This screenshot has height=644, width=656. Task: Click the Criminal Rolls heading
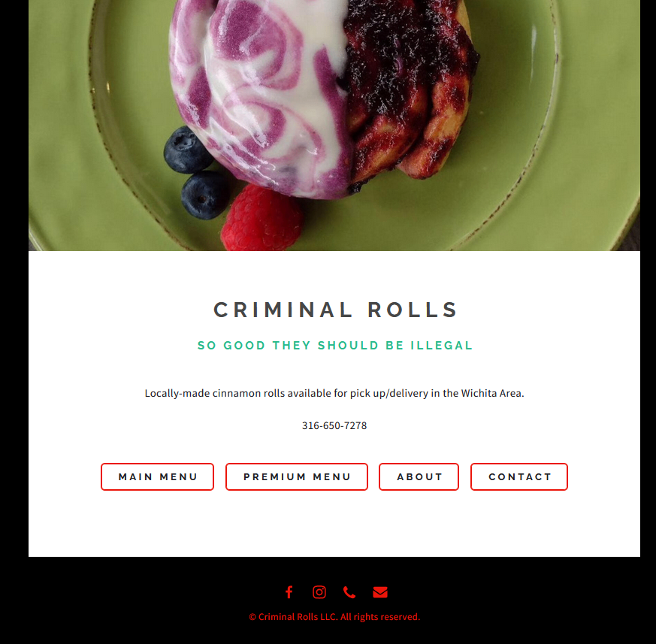tap(335, 310)
